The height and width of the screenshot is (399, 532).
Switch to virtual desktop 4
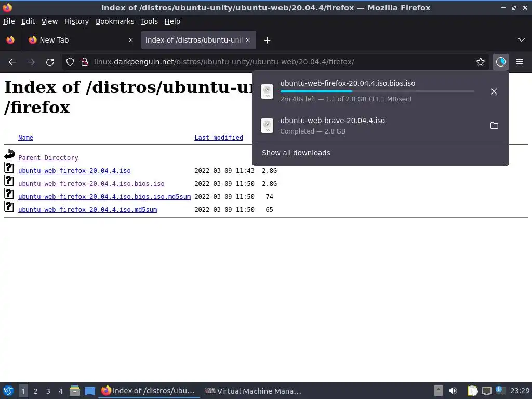pyautogui.click(x=61, y=391)
